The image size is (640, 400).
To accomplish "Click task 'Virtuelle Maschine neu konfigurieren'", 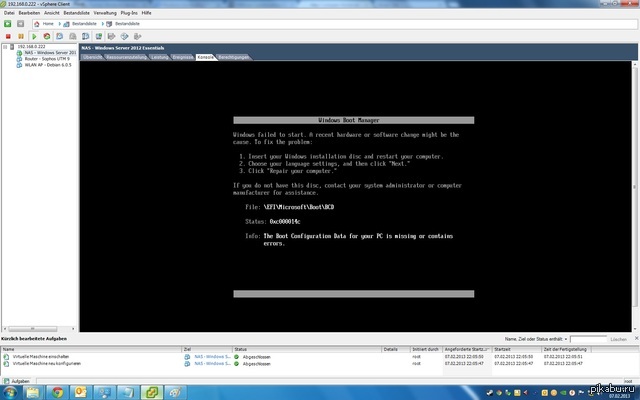I will click(47, 363).
